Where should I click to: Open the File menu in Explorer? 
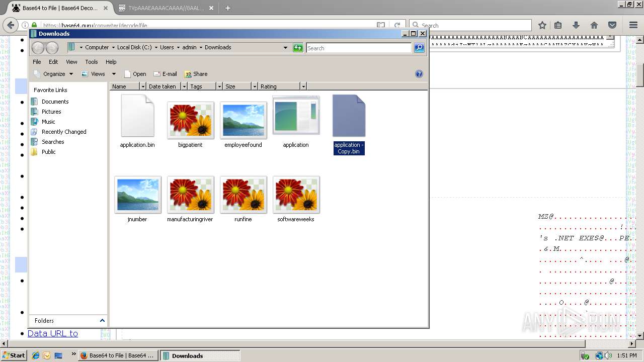[37, 62]
